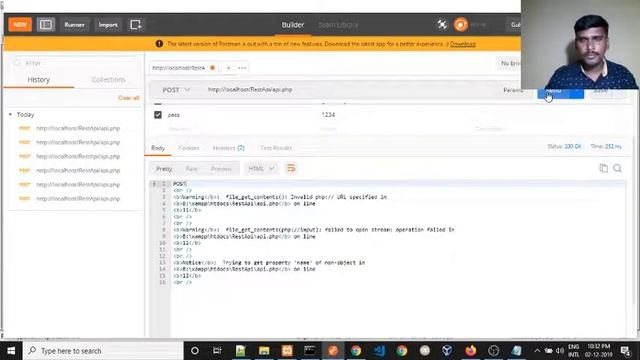Open Firefox from the taskbar
The width and height of the screenshot is (640, 360).
[471, 351]
